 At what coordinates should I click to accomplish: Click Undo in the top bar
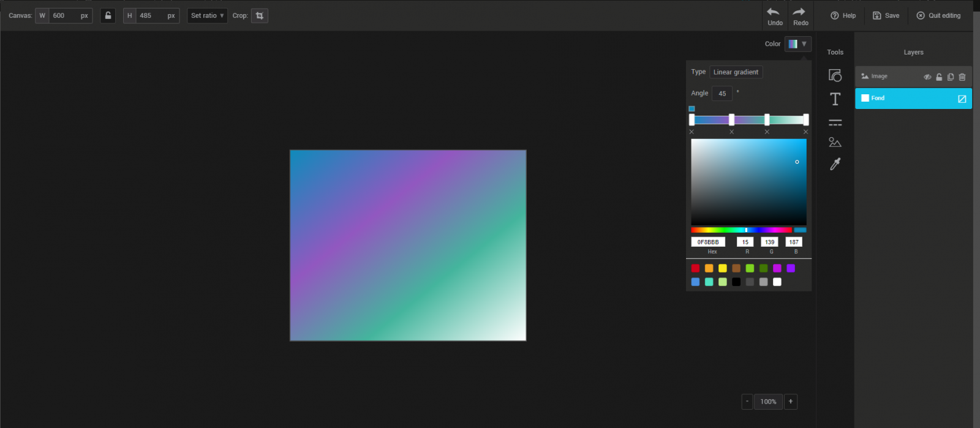[775, 17]
